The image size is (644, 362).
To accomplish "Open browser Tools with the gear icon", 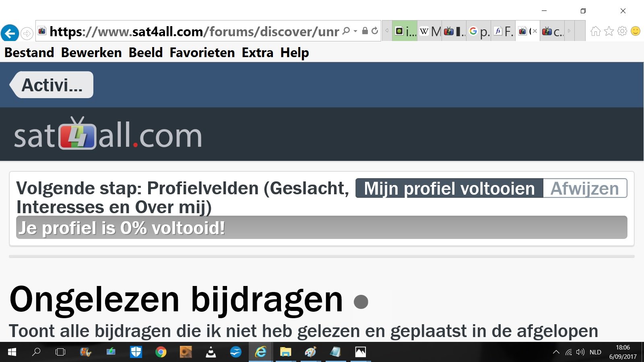I will [622, 31].
